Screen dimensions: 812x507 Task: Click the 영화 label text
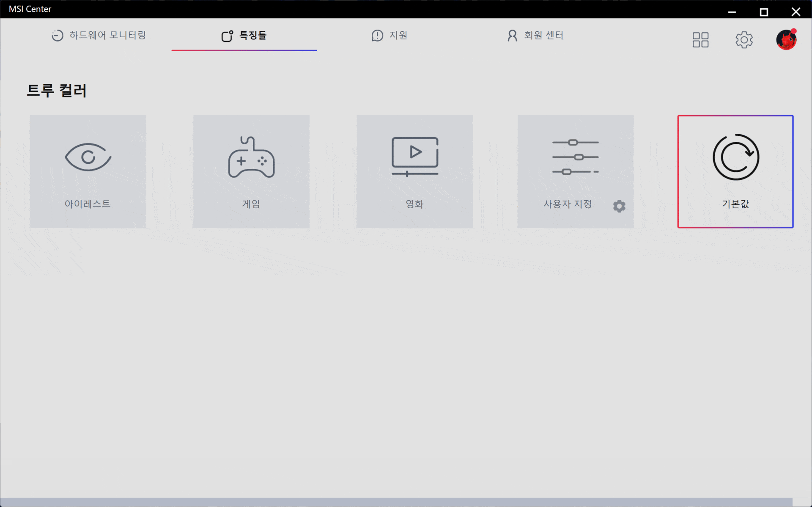tap(414, 204)
